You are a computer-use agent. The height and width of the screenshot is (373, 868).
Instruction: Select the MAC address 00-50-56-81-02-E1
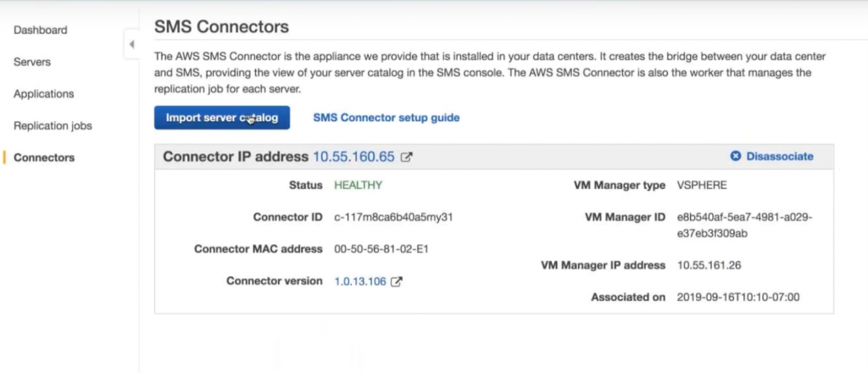pyautogui.click(x=381, y=249)
